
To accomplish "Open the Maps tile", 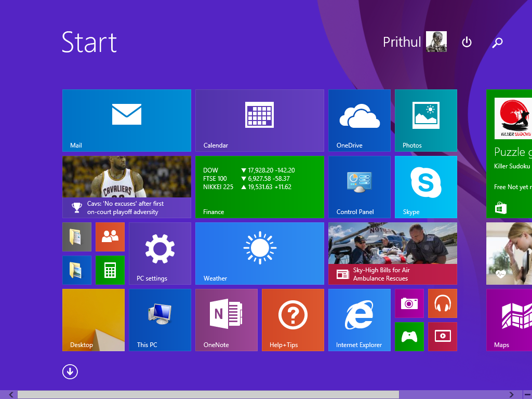I will 509,320.
